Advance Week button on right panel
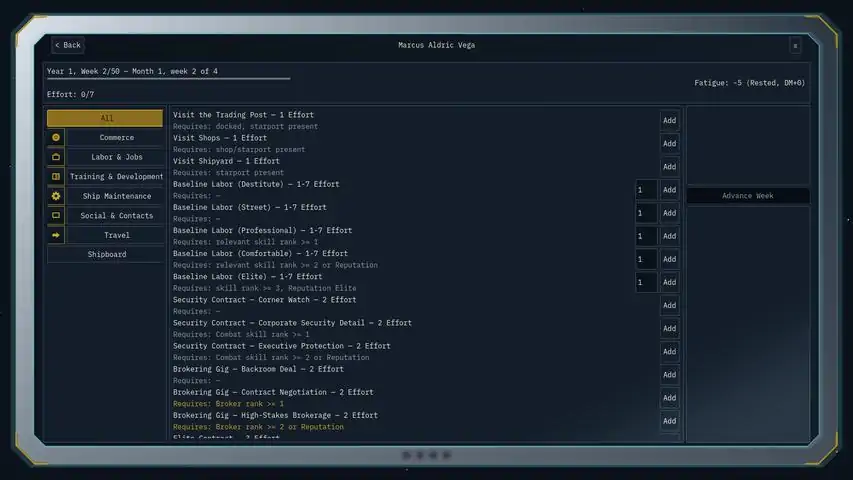The width and height of the screenshot is (853, 480). tap(748, 196)
